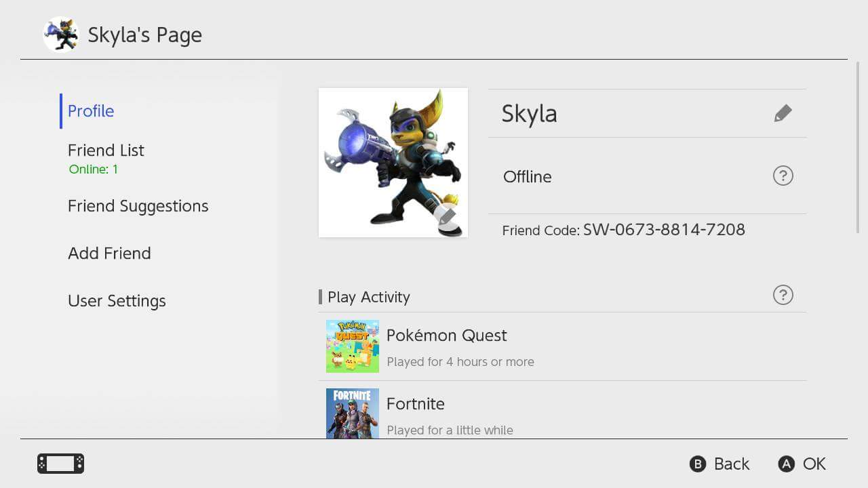Click the OK label in the footer
Screen dimensions: 868x488
point(814,464)
